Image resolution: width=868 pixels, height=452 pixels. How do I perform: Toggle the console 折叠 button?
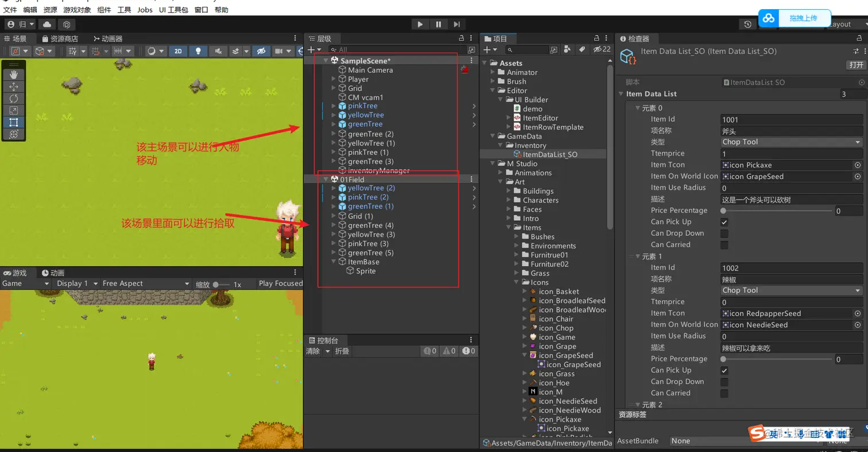tap(342, 351)
